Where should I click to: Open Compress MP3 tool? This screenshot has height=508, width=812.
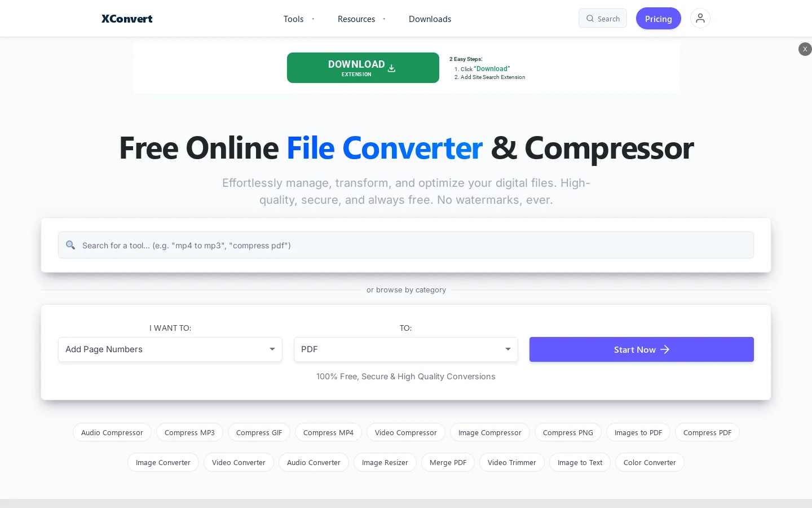[189, 432]
